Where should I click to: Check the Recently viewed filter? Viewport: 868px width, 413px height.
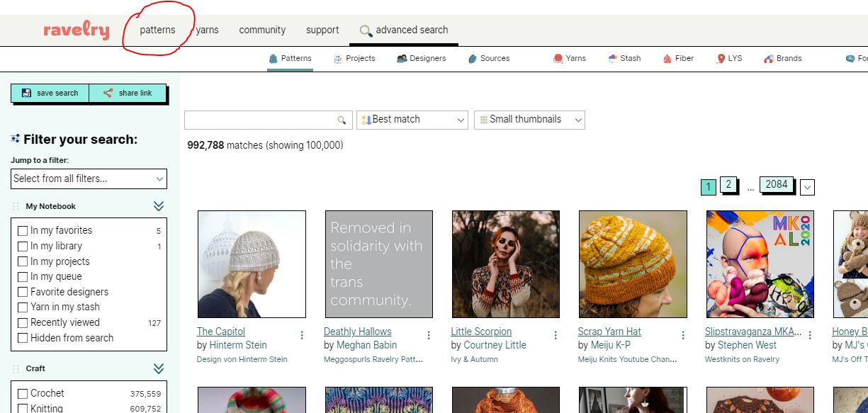[x=23, y=323]
